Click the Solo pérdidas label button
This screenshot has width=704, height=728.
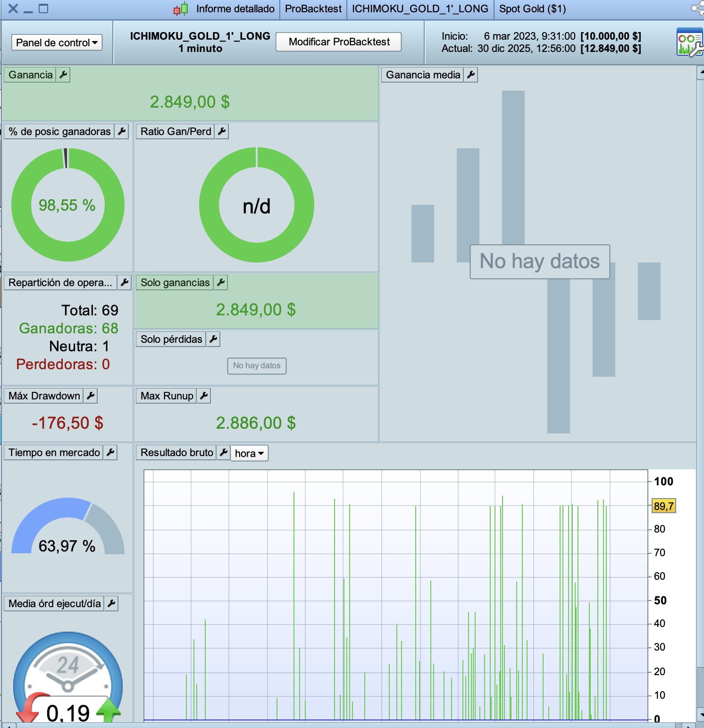pyautogui.click(x=171, y=339)
